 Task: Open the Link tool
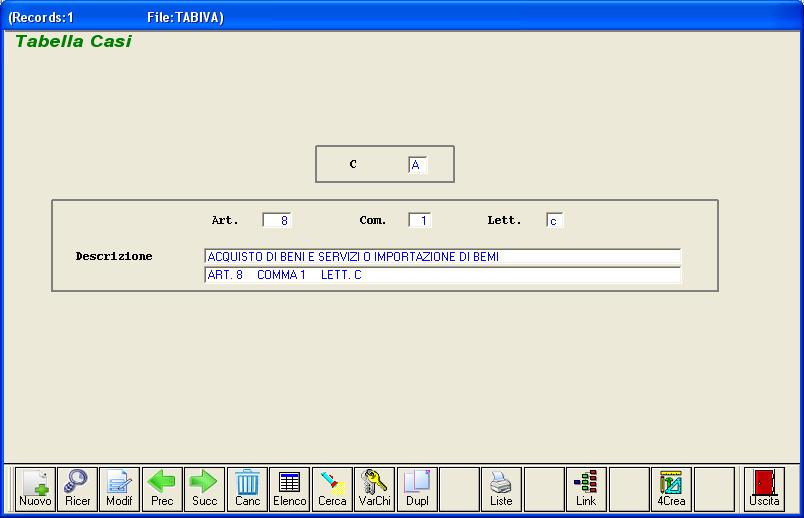click(x=586, y=489)
